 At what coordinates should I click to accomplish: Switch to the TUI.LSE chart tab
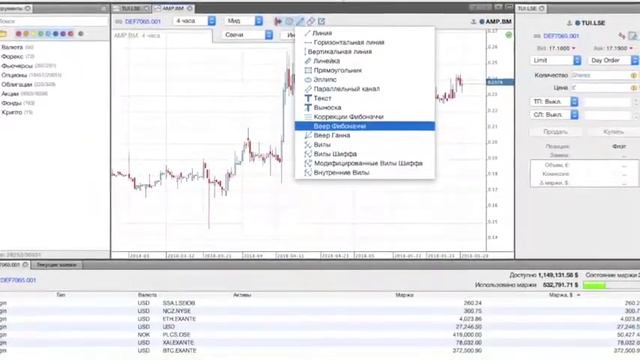pyautogui.click(x=131, y=8)
